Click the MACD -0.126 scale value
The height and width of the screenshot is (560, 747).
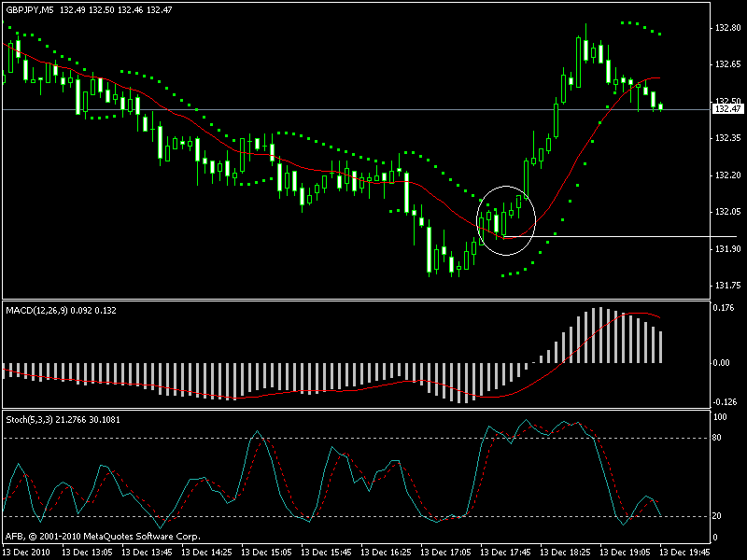pos(726,402)
